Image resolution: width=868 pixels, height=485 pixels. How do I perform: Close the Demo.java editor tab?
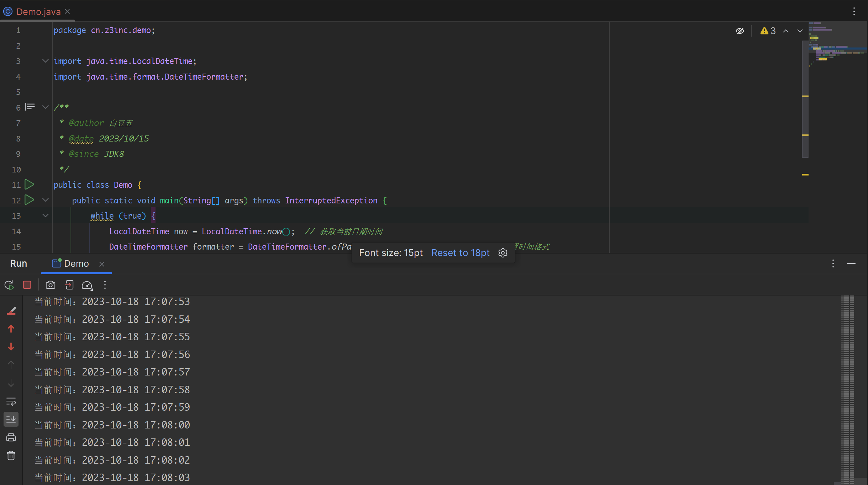pos(67,11)
